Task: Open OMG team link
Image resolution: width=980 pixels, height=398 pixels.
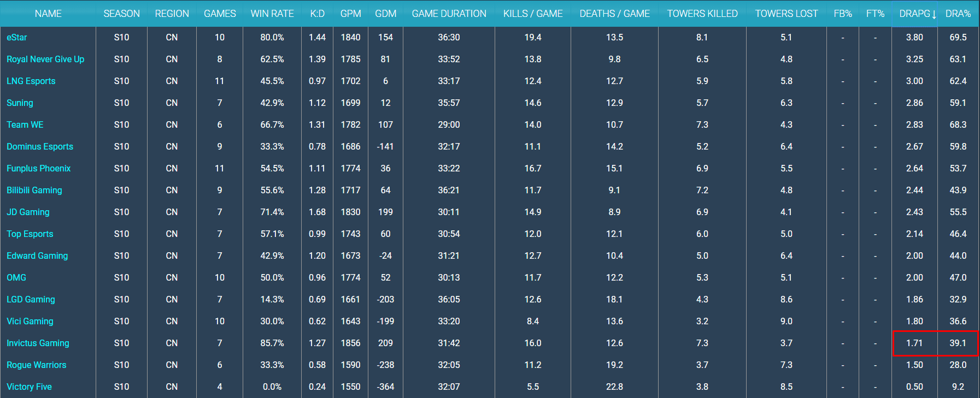Action: [16, 277]
